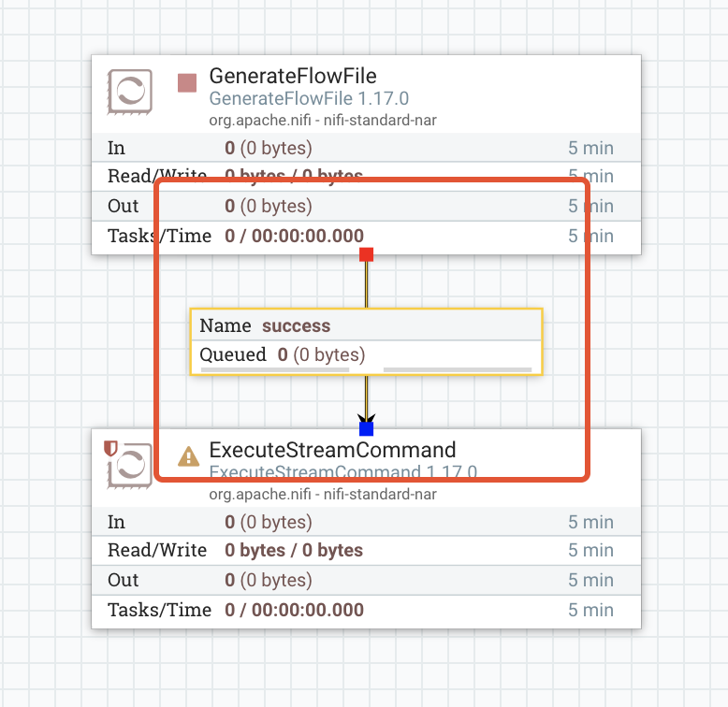Click the Queued 0 (0 bytes) connection text
This screenshot has height=707, width=728.
point(283,354)
